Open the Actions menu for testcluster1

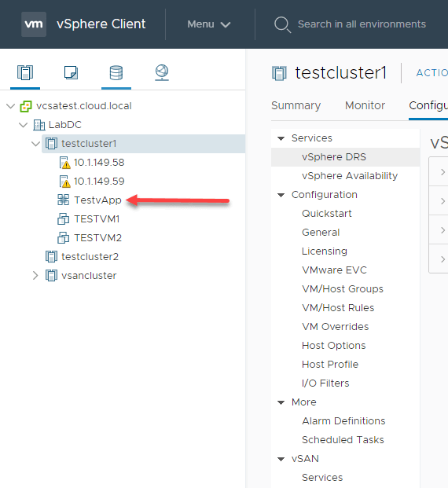(x=432, y=73)
